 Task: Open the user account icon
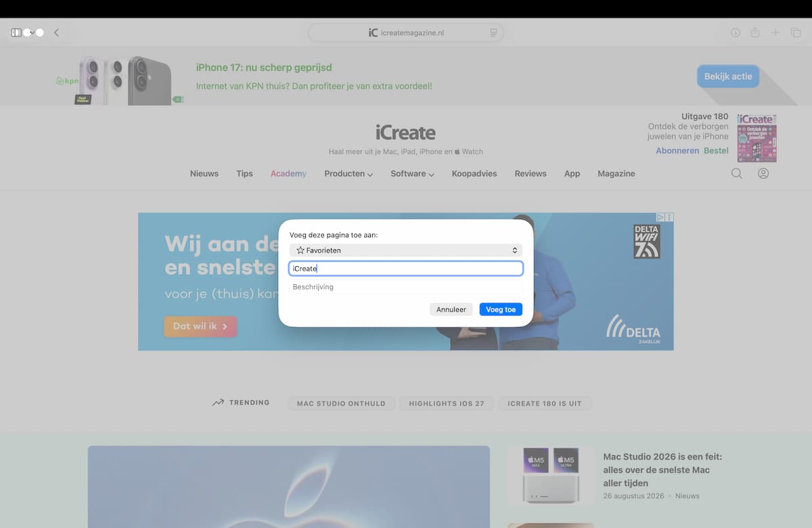click(763, 173)
